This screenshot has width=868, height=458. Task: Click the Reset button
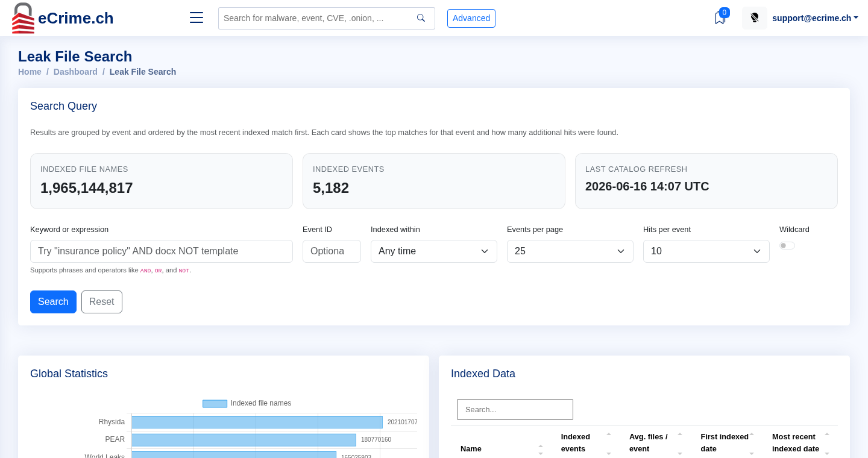pos(102,302)
